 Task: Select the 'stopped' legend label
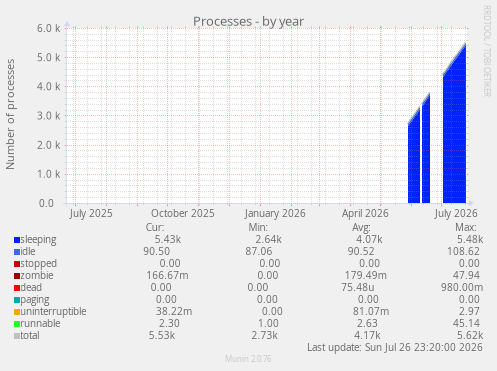39,264
